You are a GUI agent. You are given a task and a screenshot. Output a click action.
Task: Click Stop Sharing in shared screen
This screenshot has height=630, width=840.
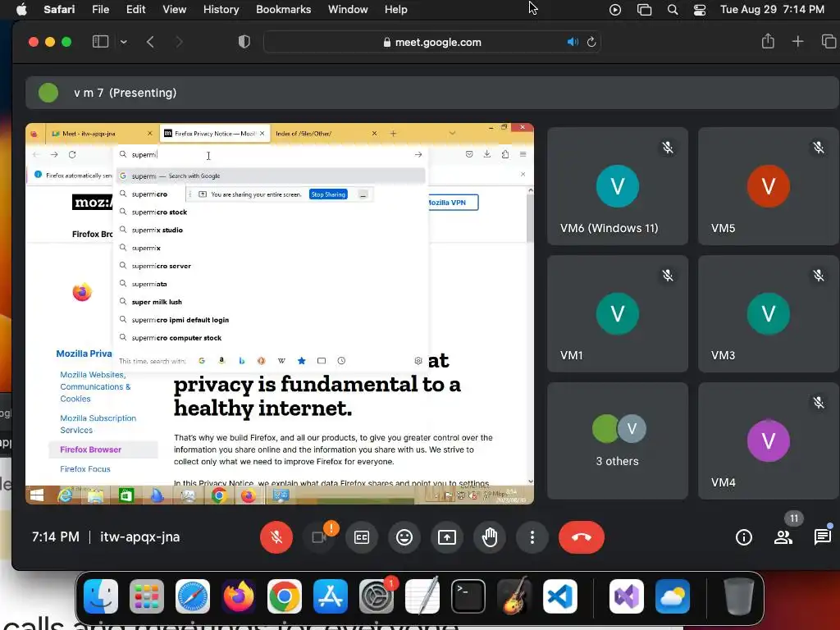click(x=328, y=194)
